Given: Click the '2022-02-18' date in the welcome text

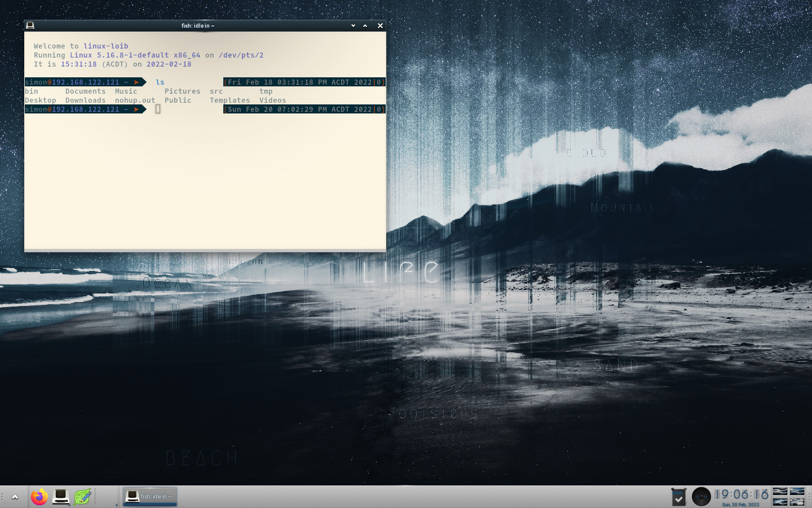Looking at the screenshot, I should click(169, 64).
